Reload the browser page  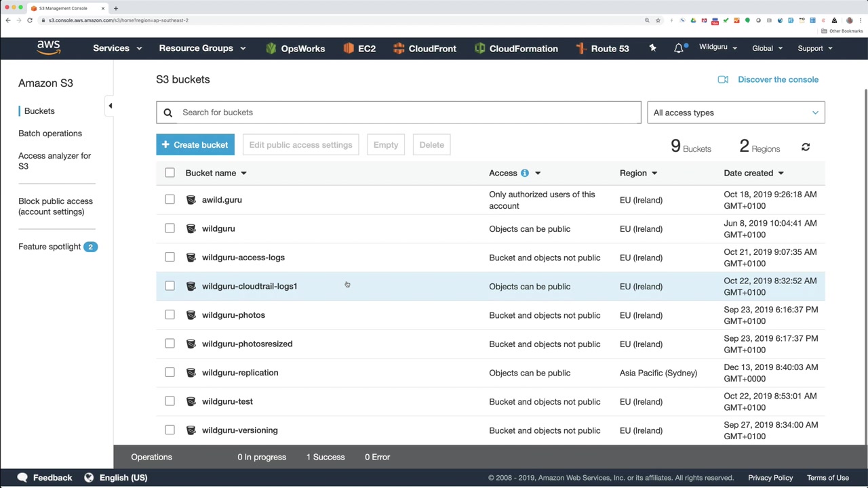point(30,20)
